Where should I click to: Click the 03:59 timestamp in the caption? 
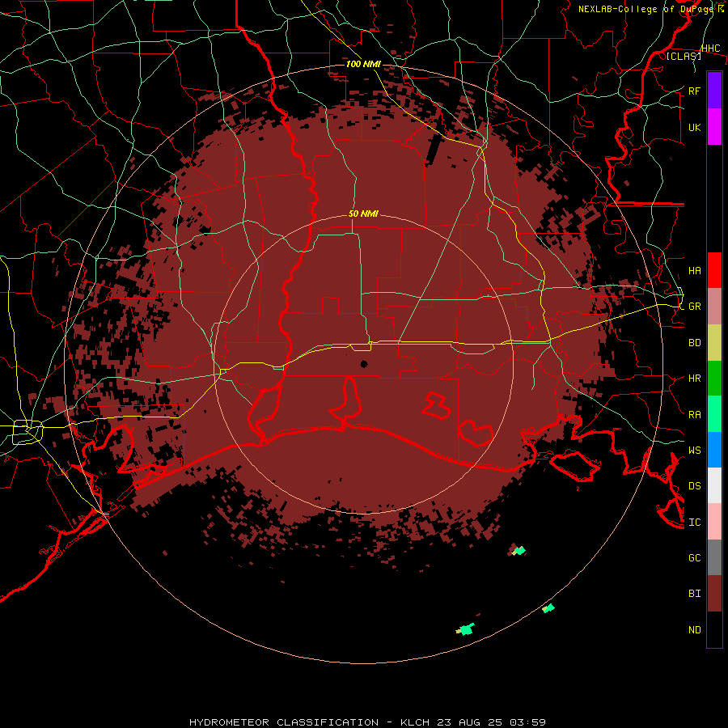pyautogui.click(x=527, y=722)
